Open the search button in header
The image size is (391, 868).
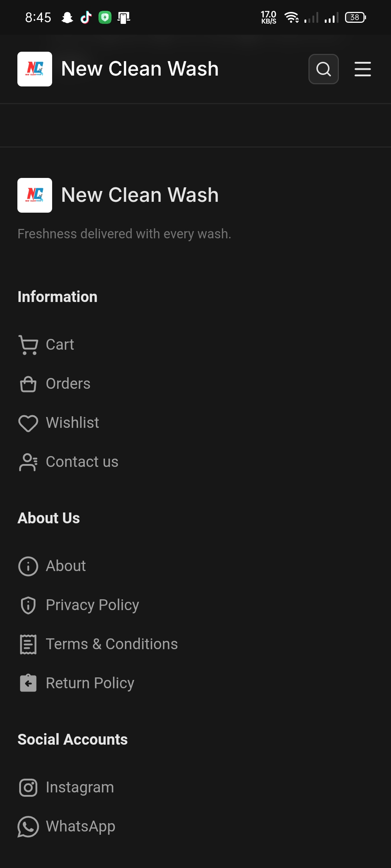[323, 69]
